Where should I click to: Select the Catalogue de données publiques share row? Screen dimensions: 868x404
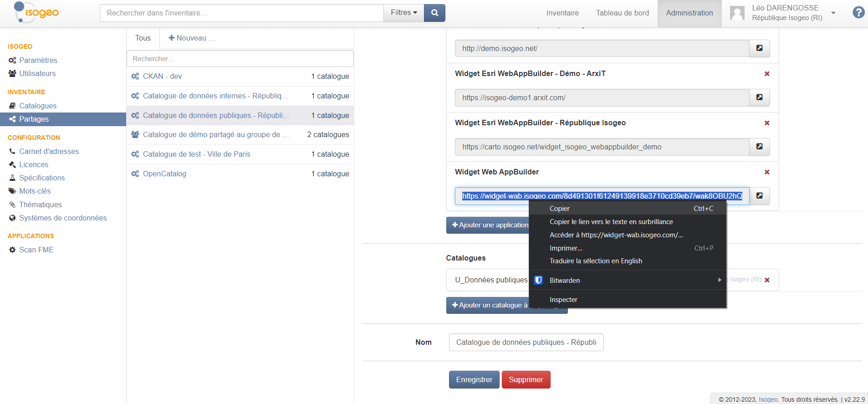click(x=240, y=115)
